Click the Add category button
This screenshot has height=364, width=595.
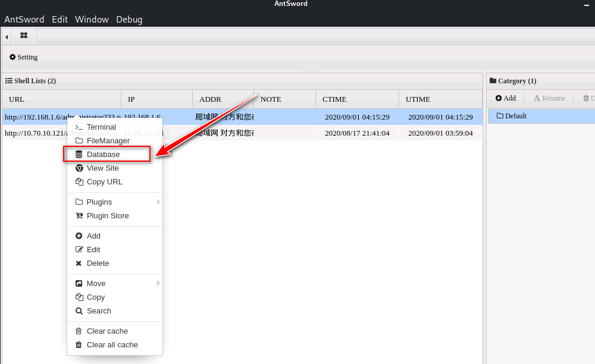pyautogui.click(x=506, y=98)
